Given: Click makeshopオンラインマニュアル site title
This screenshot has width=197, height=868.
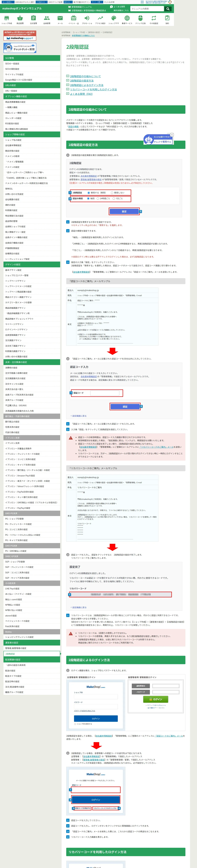Looking at the screenshot, I should (22, 8).
